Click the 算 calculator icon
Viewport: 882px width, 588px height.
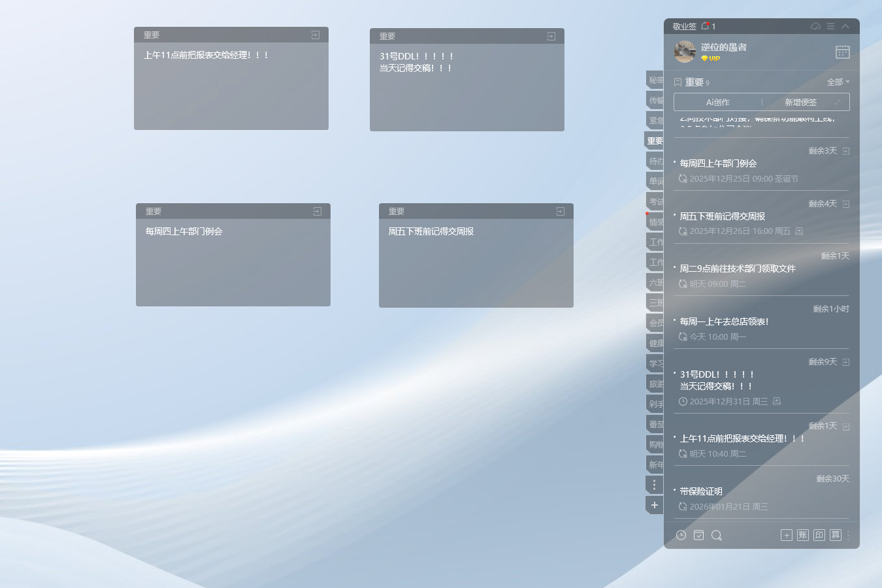pos(836,535)
